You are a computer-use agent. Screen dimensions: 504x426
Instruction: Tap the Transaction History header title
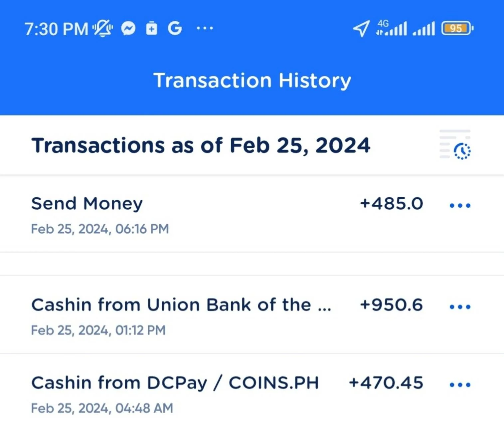point(252,81)
